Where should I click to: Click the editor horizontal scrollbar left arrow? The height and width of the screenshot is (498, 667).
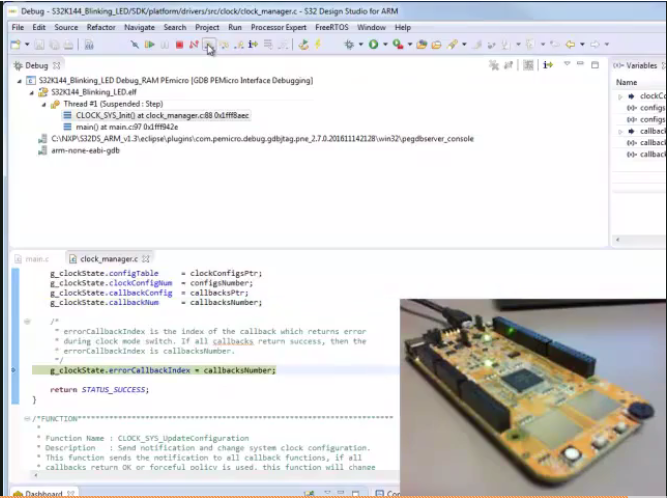click(35, 475)
